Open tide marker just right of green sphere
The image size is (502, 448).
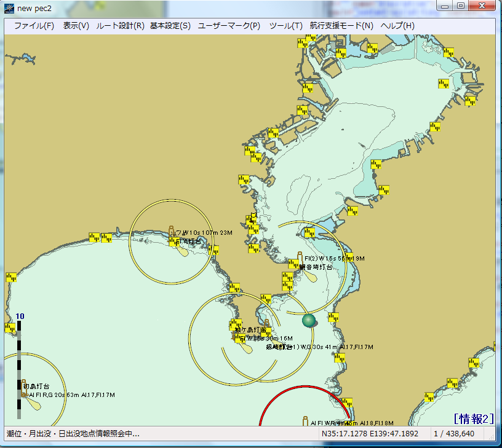[x=333, y=317]
